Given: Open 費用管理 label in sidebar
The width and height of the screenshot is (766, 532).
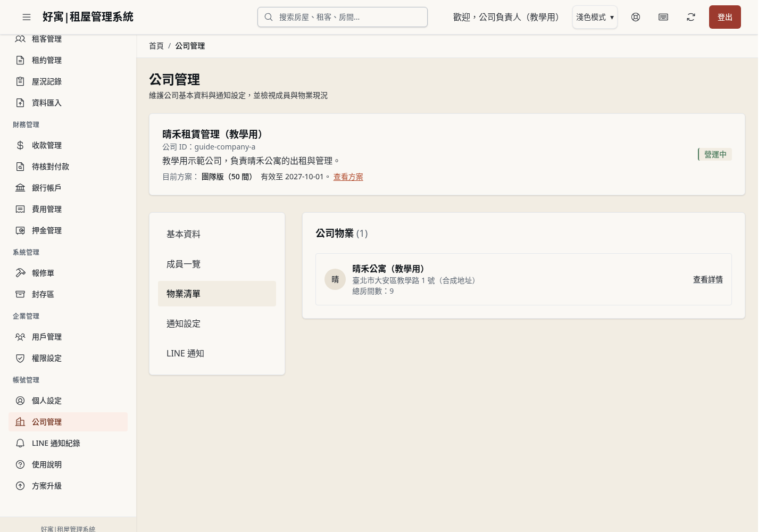Looking at the screenshot, I should tap(47, 209).
